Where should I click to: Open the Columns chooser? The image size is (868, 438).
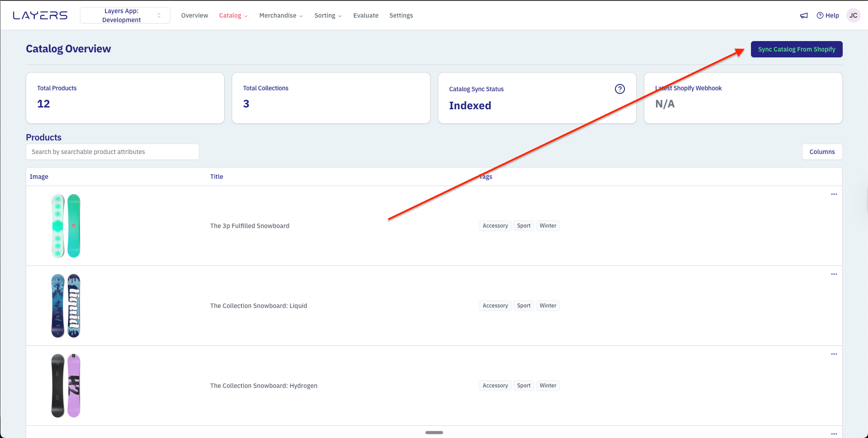coord(822,152)
